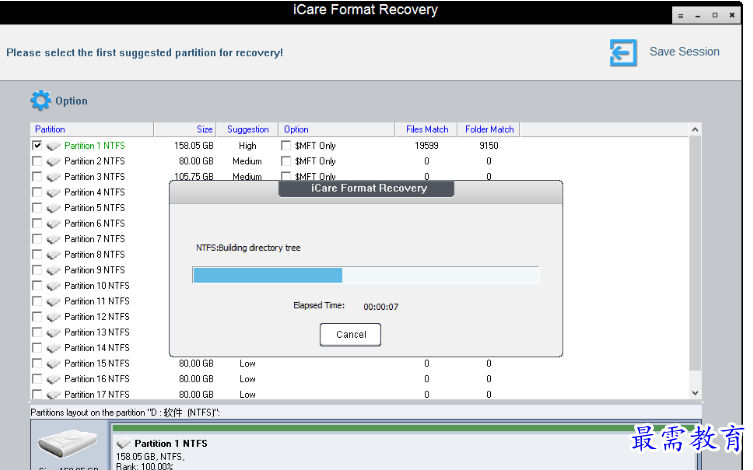Click the small drive icon in layout Partition 1 label
753x470 pixels.
coord(124,443)
